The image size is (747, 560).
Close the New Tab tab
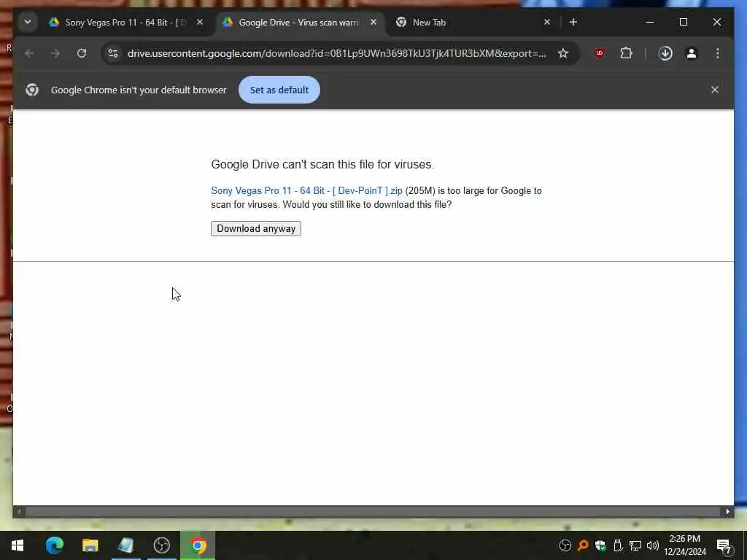click(547, 23)
